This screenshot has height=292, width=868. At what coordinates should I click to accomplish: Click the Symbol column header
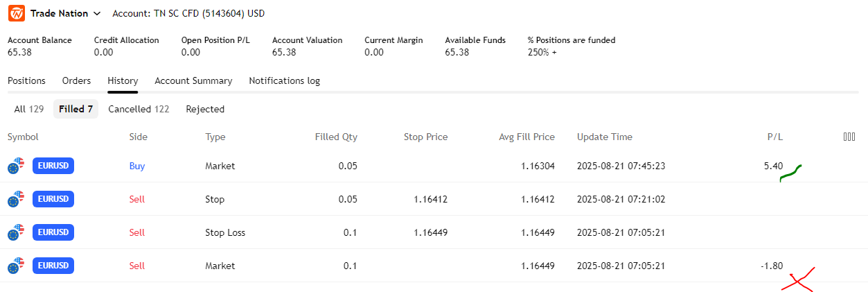point(23,137)
